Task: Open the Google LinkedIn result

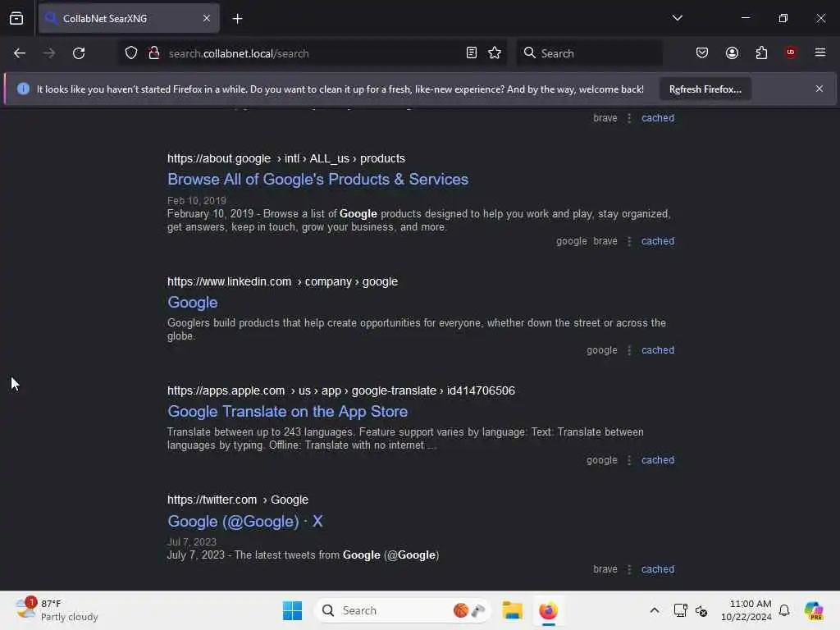Action: point(192,303)
